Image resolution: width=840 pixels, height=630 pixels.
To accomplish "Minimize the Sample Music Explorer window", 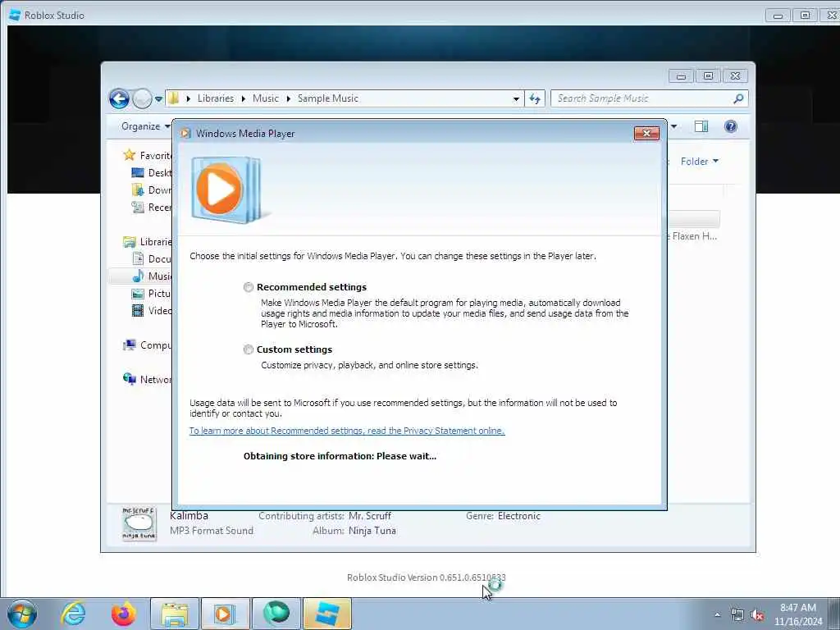I will point(681,76).
